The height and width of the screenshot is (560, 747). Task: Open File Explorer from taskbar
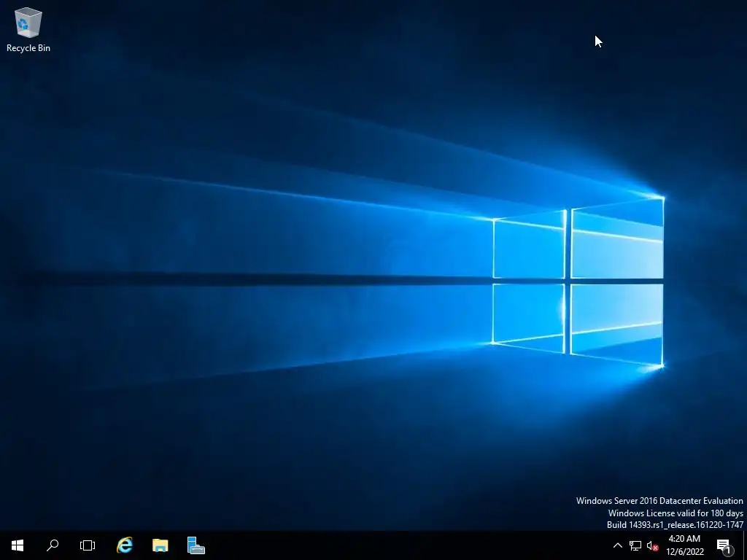160,545
